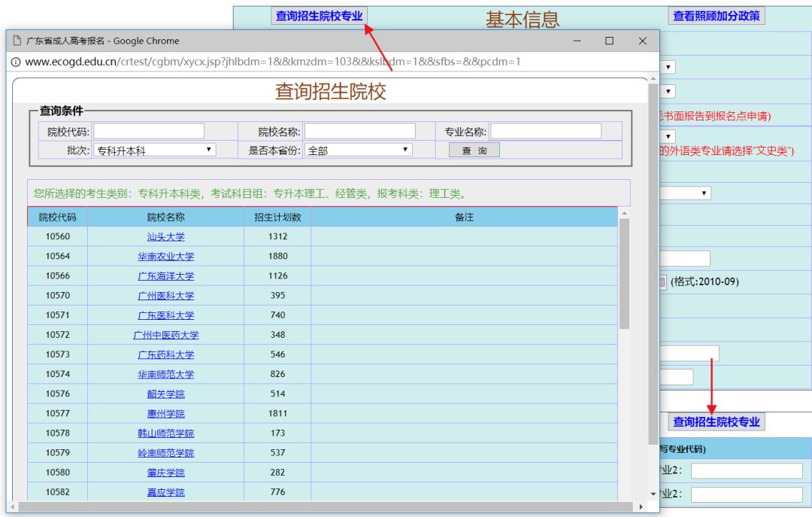This screenshot has height=517, width=812.
Task: Click horizontal scrollbar left arrow
Action: coord(13,506)
